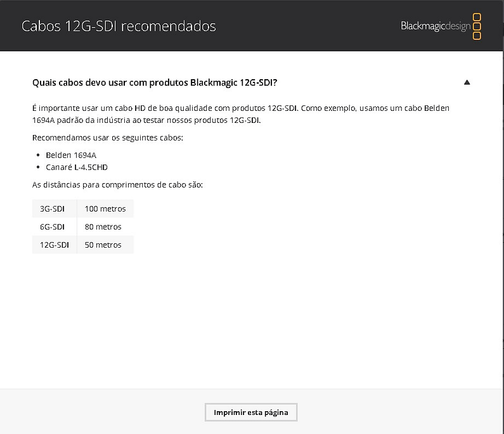504x434 pixels.
Task: Click the '50 metros' table cell
Action: 105,245
